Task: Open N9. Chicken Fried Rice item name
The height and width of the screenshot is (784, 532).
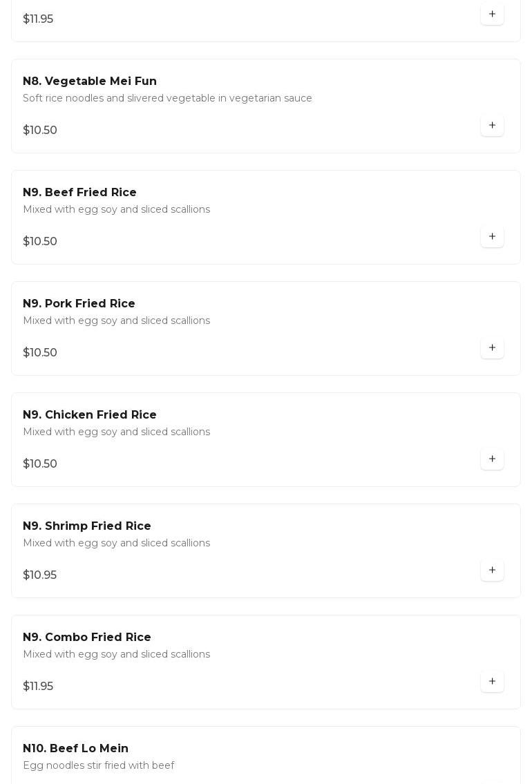Action: (90, 415)
